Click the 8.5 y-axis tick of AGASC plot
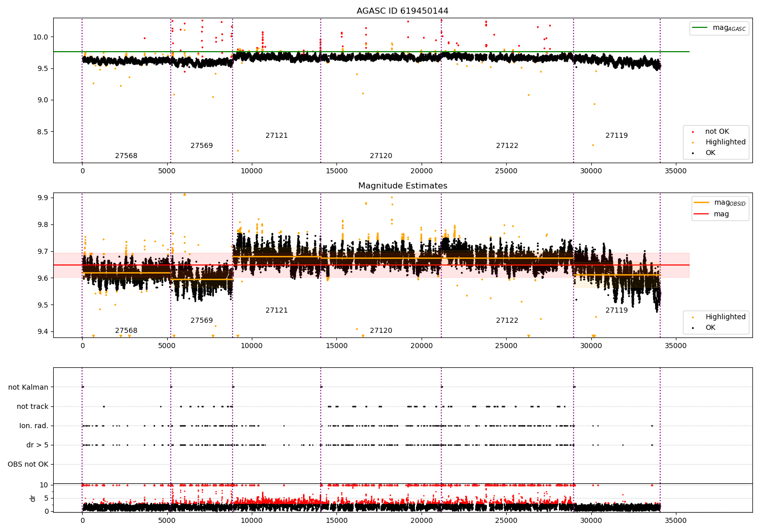The width and height of the screenshot is (760, 532). click(44, 132)
